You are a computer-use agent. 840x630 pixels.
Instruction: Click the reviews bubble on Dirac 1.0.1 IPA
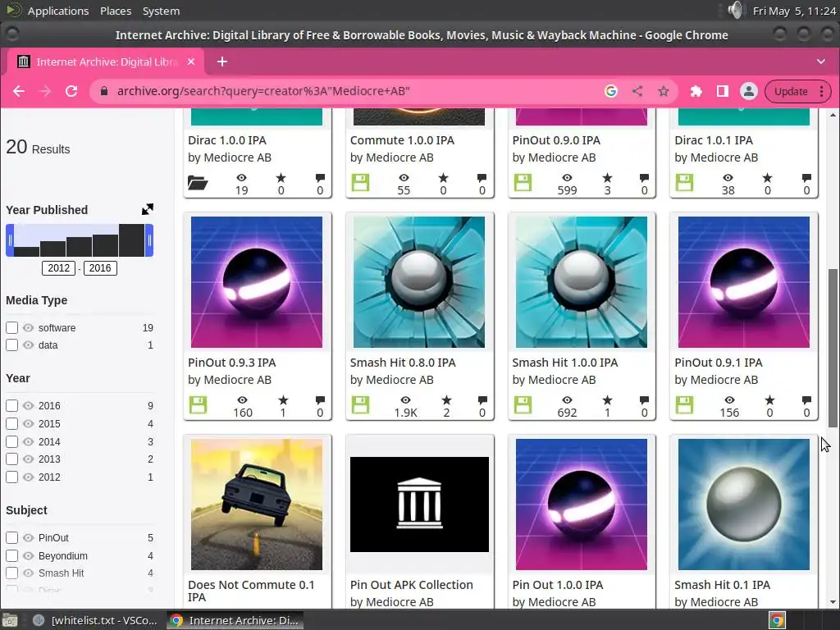806,178
